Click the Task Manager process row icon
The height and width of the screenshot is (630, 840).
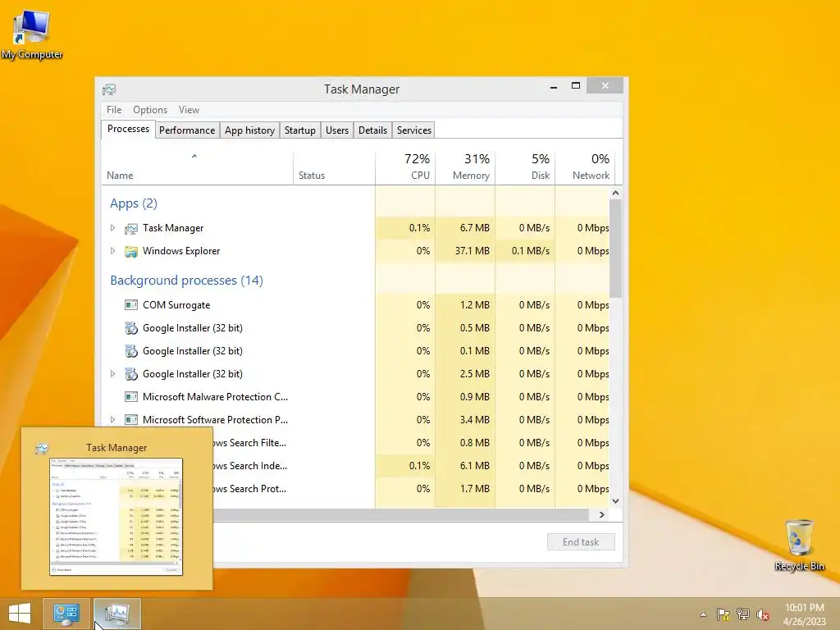coord(131,228)
